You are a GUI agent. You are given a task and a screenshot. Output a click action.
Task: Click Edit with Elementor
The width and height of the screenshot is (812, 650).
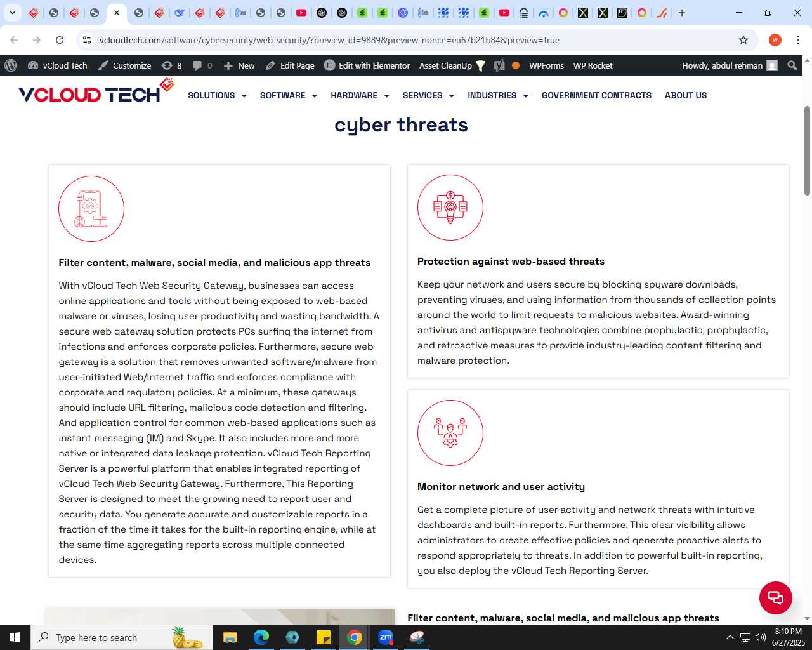pos(367,65)
